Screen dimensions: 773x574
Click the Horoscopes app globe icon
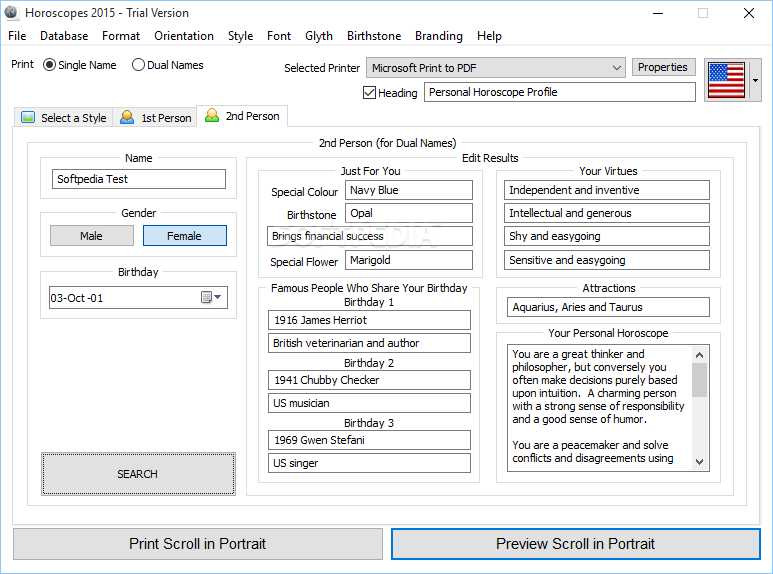pos(11,13)
